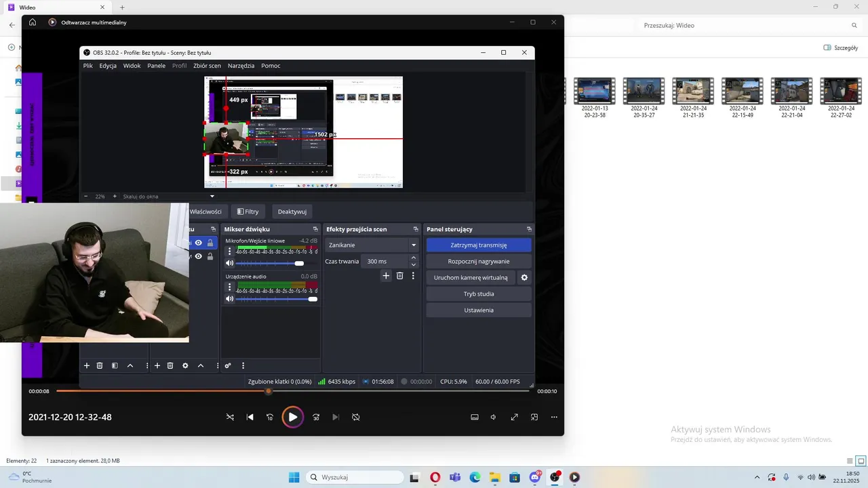This screenshot has width=868, height=488.
Task: Toggle visibility of the first source
Action: pyautogui.click(x=199, y=243)
